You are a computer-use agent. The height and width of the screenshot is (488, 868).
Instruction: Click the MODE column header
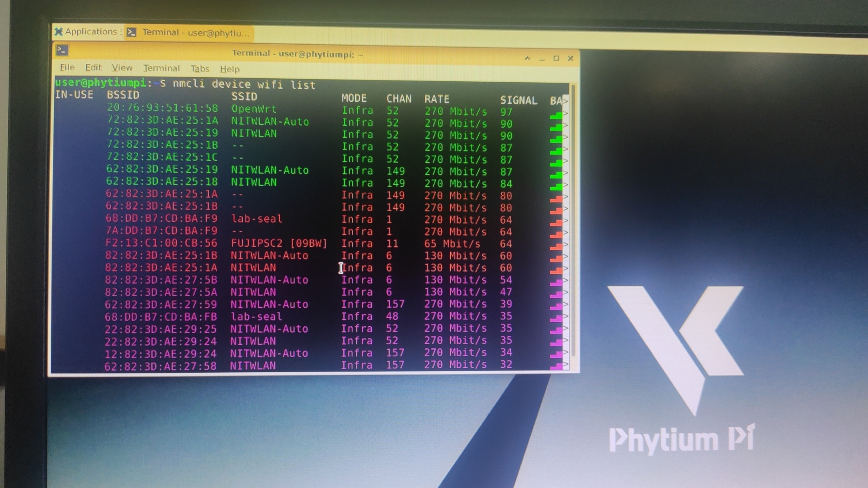(354, 98)
